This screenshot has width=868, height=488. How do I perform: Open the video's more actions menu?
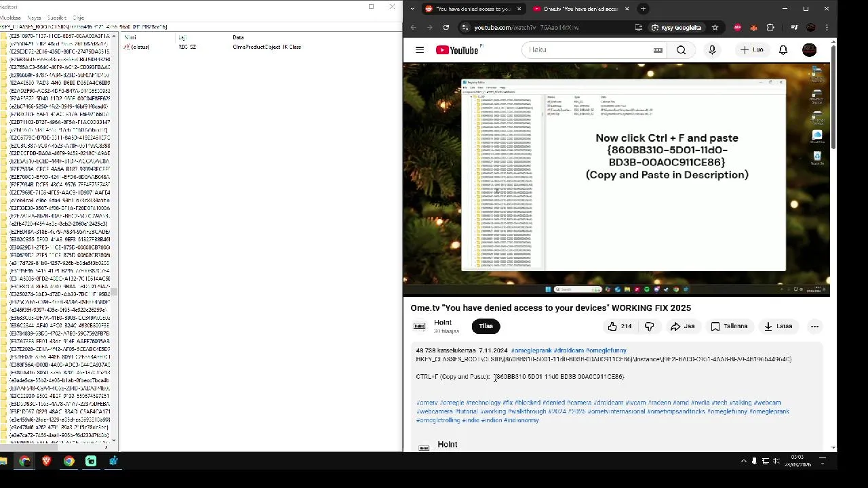pos(814,326)
